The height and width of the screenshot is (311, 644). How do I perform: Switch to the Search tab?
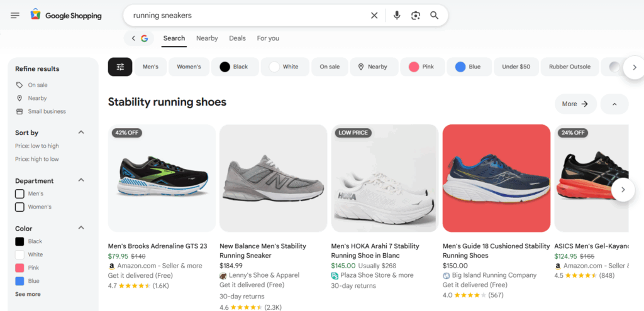pyautogui.click(x=174, y=38)
